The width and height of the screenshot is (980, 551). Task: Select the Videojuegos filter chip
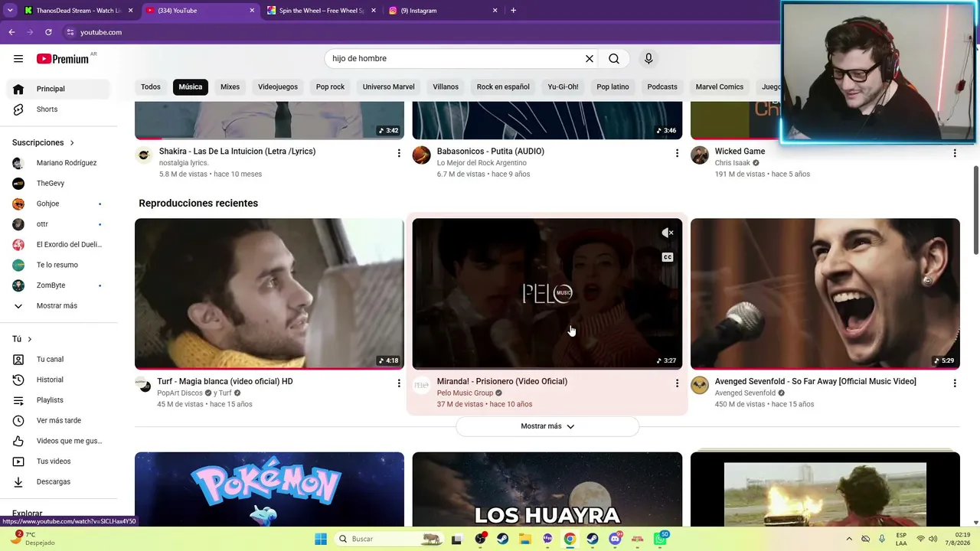(278, 86)
